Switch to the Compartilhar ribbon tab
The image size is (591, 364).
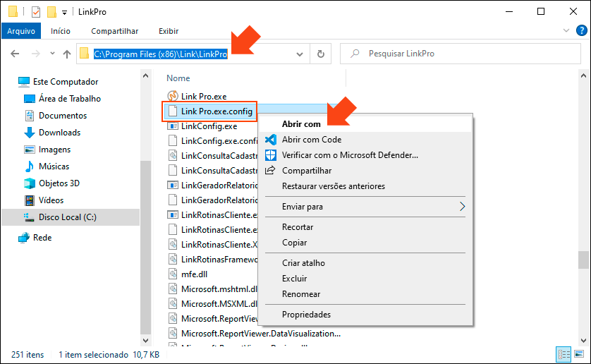114,31
